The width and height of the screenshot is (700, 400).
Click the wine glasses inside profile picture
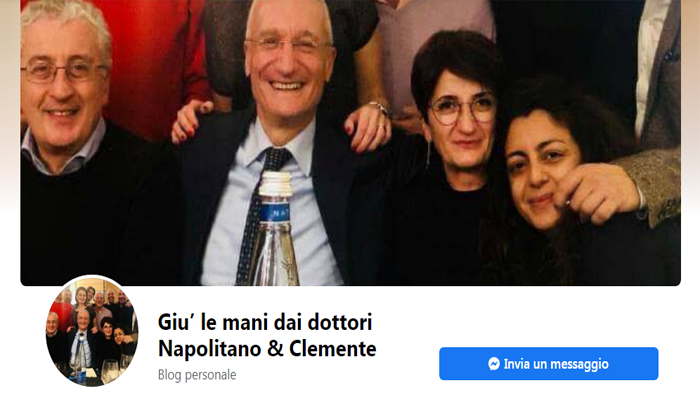click(109, 370)
